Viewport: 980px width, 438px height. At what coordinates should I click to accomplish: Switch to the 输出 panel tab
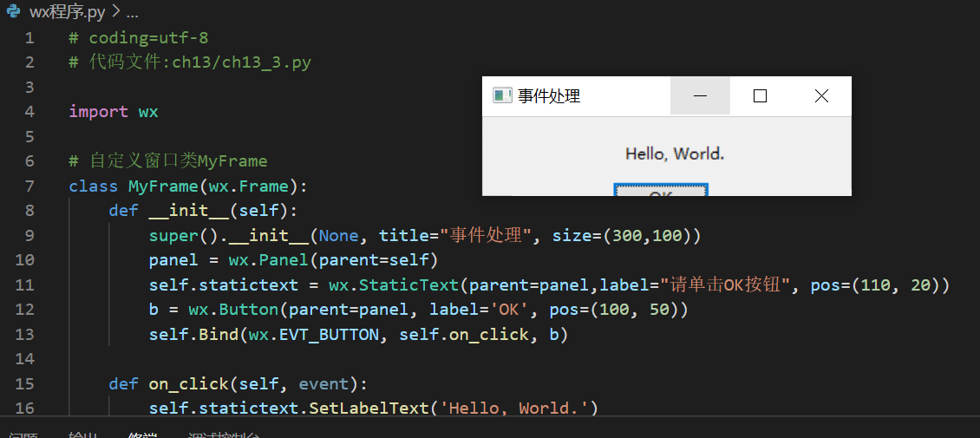coord(82,435)
